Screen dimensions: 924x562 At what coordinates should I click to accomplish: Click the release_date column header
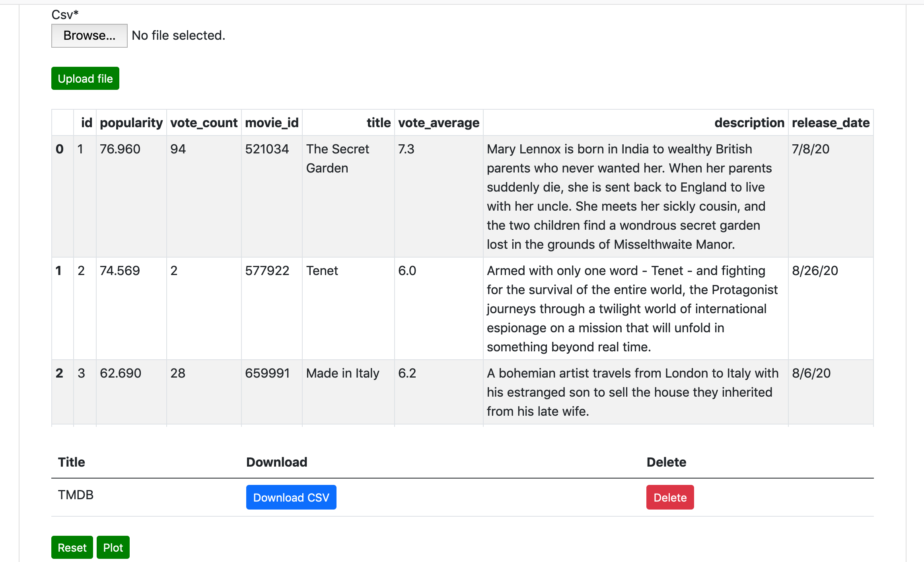tap(830, 123)
